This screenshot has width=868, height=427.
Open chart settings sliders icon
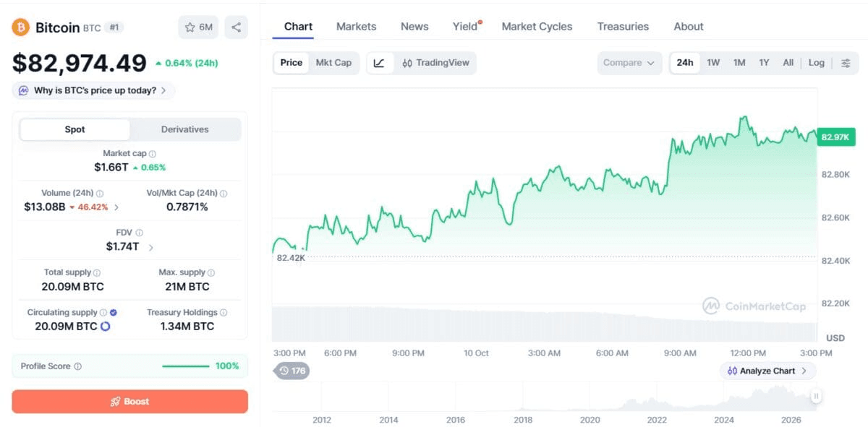pos(846,63)
